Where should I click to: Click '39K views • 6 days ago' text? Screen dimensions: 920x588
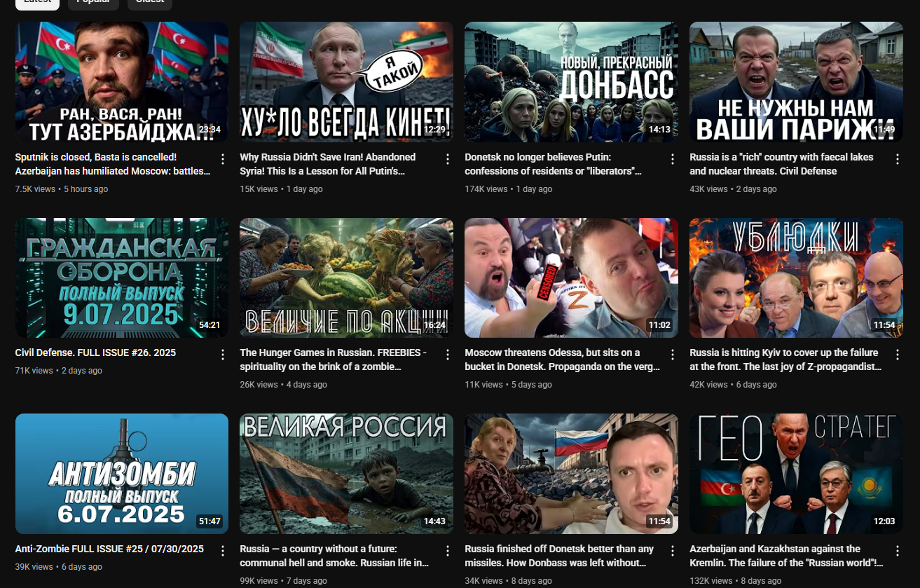(59, 567)
